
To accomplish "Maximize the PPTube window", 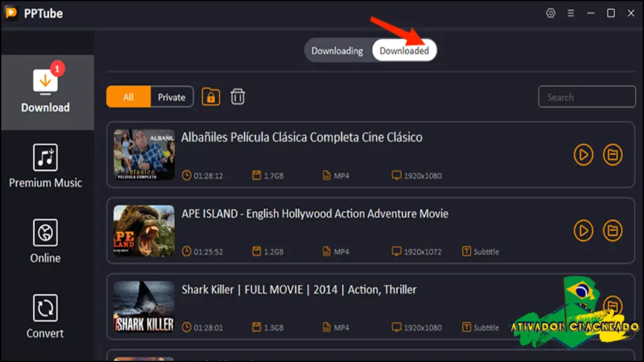I will [x=611, y=13].
